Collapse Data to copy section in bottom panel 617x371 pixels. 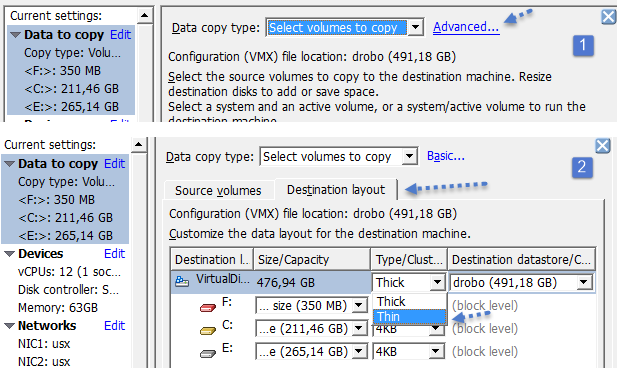pos(9,164)
